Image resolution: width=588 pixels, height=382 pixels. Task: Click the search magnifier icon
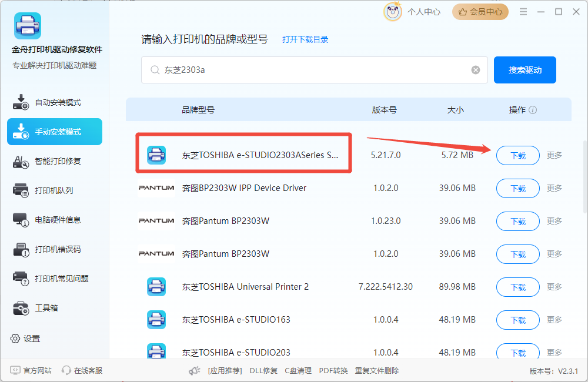(x=155, y=70)
